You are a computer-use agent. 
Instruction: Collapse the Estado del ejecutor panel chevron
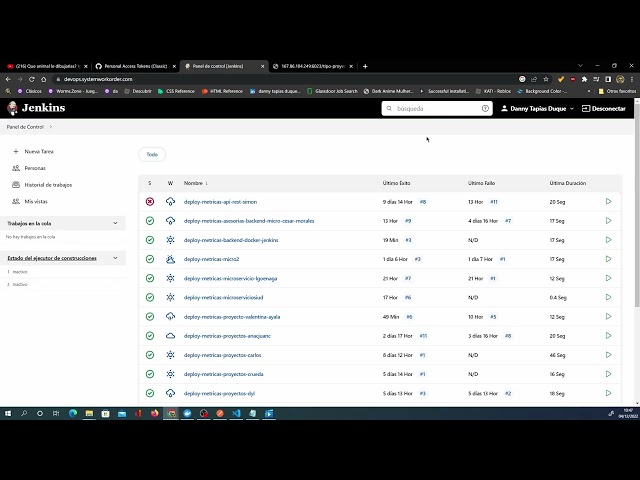(115, 258)
